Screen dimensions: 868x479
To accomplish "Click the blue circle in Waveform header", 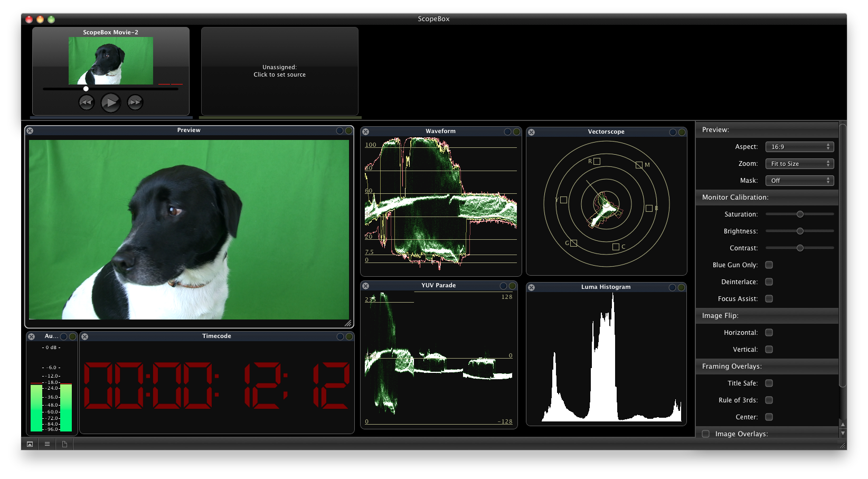I will [508, 132].
